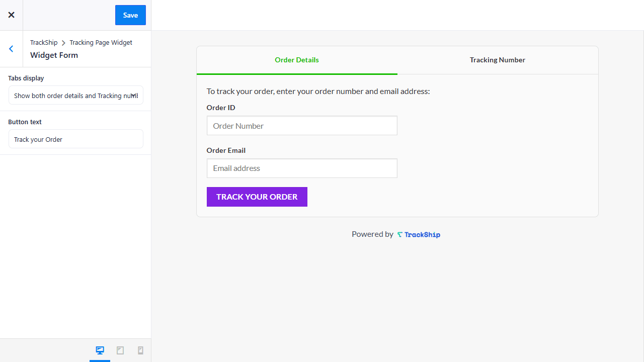Click the TrackShip logo in footer
This screenshot has height=362, width=644.
coord(419,235)
